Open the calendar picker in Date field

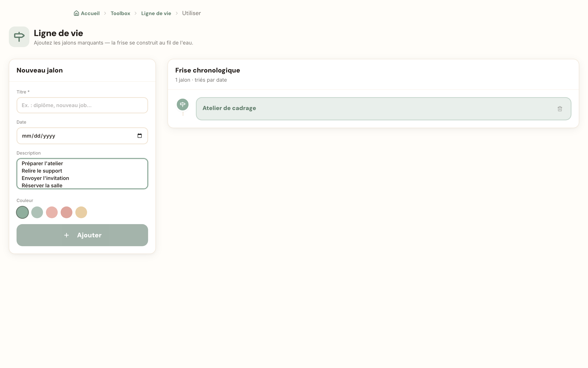139,136
